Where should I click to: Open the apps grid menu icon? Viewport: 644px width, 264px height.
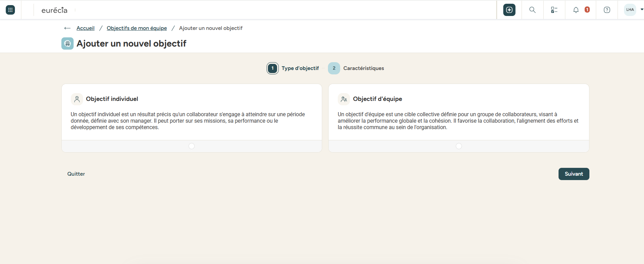coord(11,10)
